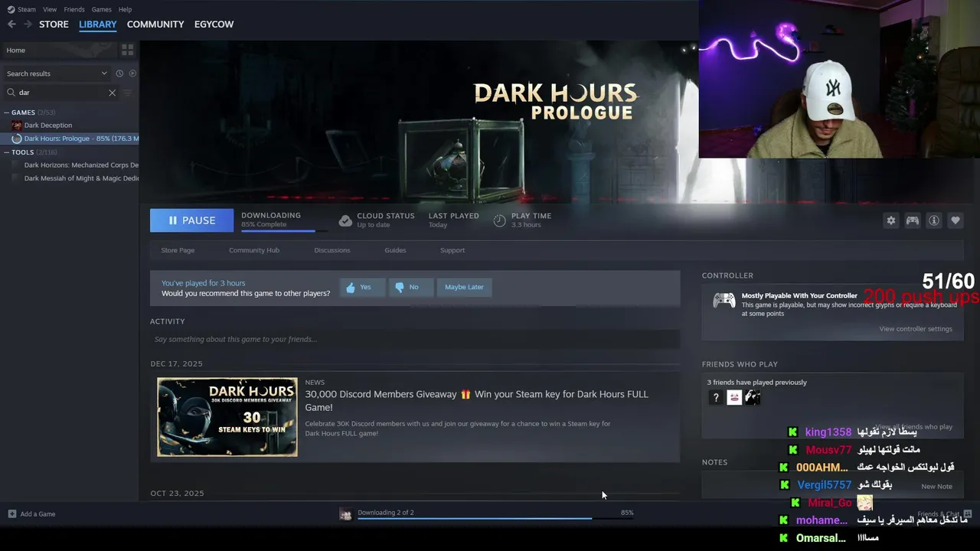Open Friends & Chat
Viewport: 980px width, 551px height.
pyautogui.click(x=944, y=514)
